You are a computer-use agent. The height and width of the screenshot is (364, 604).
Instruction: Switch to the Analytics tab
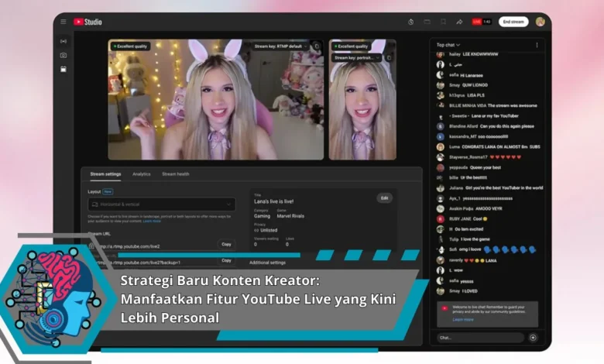141,174
